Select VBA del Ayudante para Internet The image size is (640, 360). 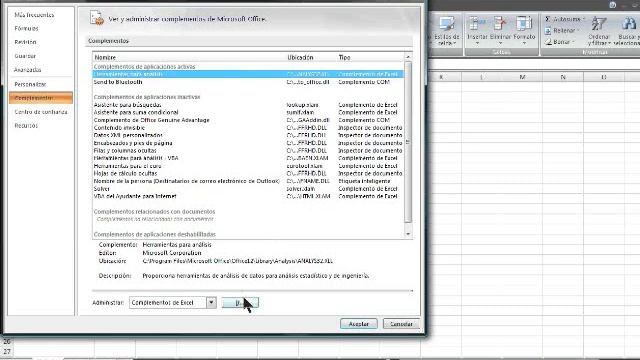248,196
